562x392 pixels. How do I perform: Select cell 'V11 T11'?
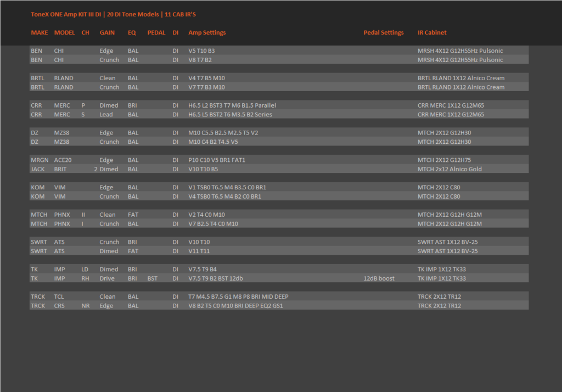[199, 251]
